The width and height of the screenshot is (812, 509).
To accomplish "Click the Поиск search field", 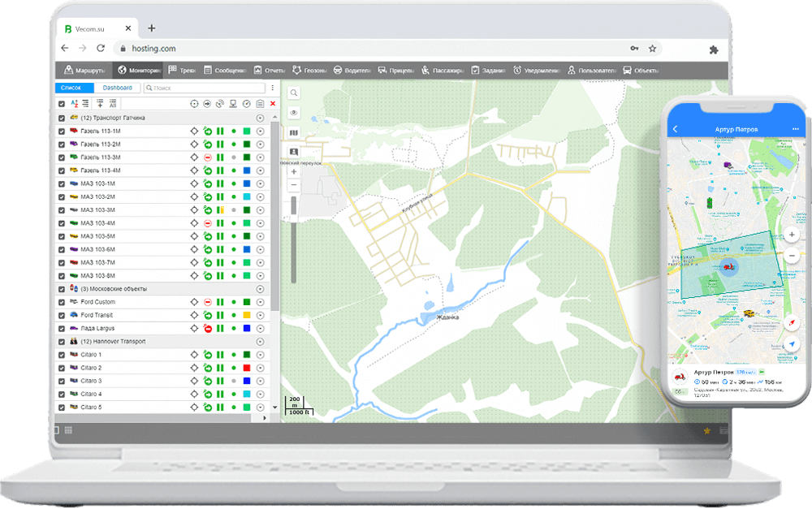I will (205, 88).
